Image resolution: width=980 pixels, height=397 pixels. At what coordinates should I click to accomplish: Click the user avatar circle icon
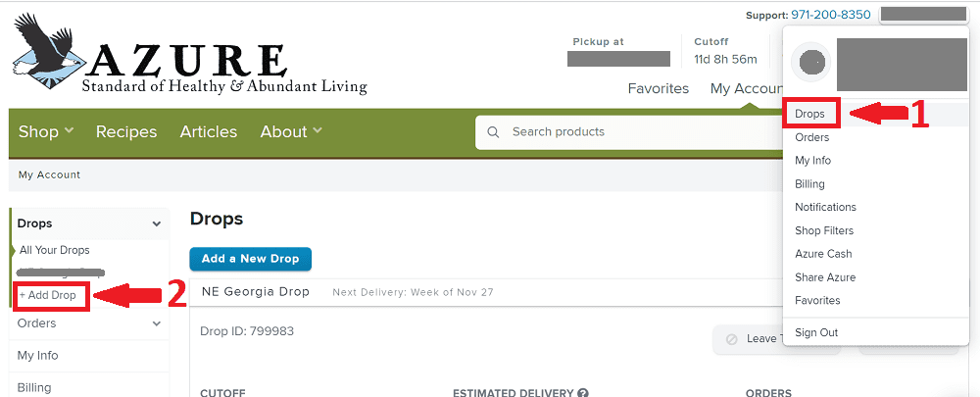(x=811, y=62)
